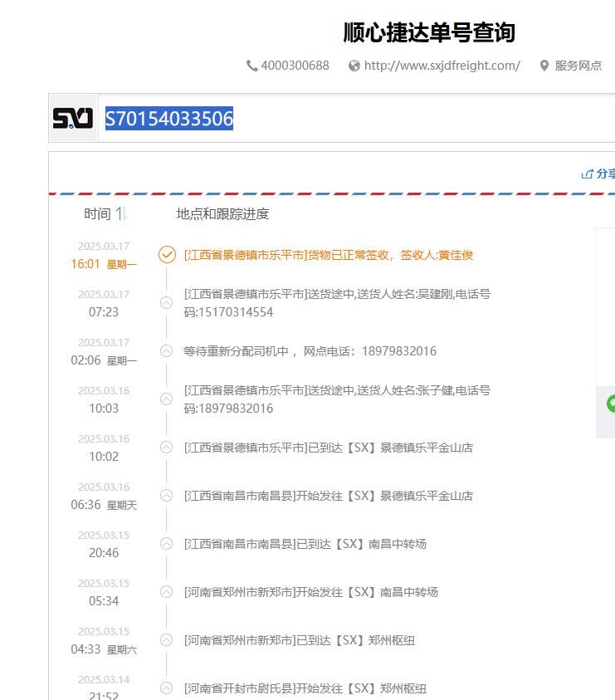Click entry 开始发往 景德镇乐平金山店
Viewport: 615px width, 700px height.
tap(329, 496)
